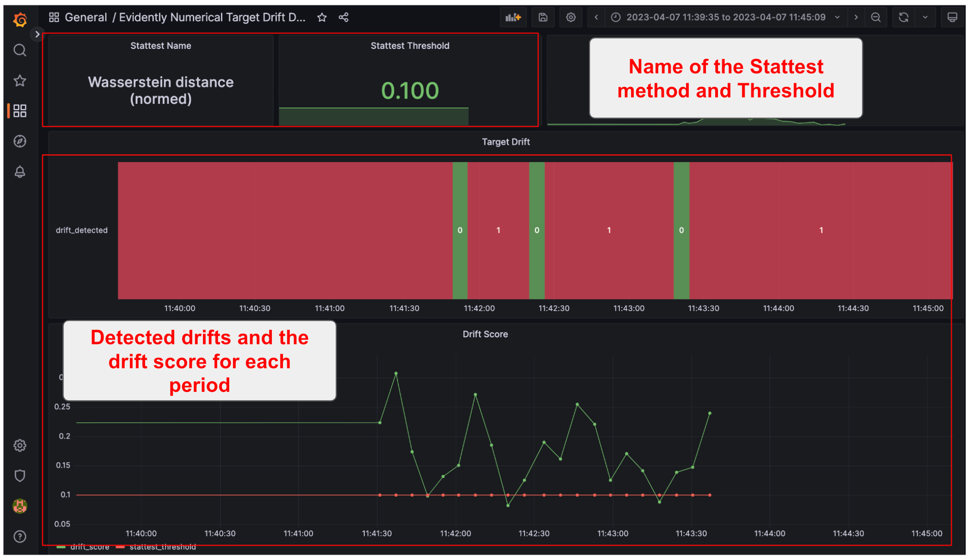Zoom out the time range with magnifier icon

click(x=876, y=17)
